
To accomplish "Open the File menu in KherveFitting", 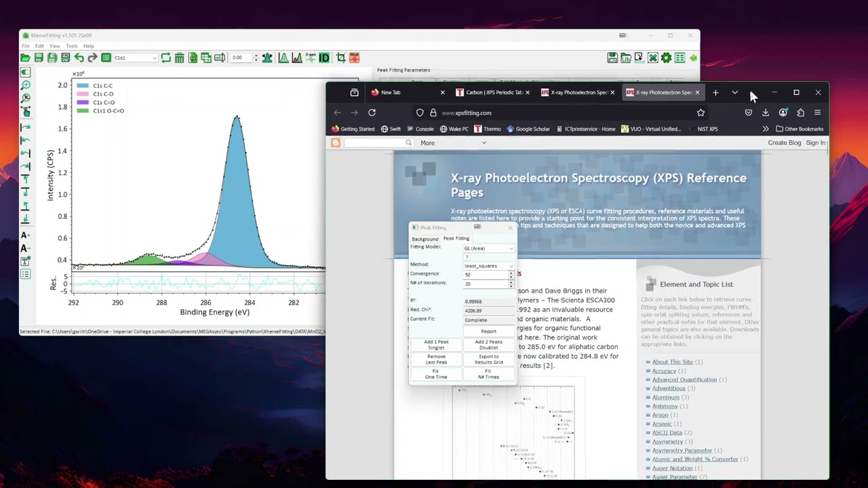I will click(26, 46).
